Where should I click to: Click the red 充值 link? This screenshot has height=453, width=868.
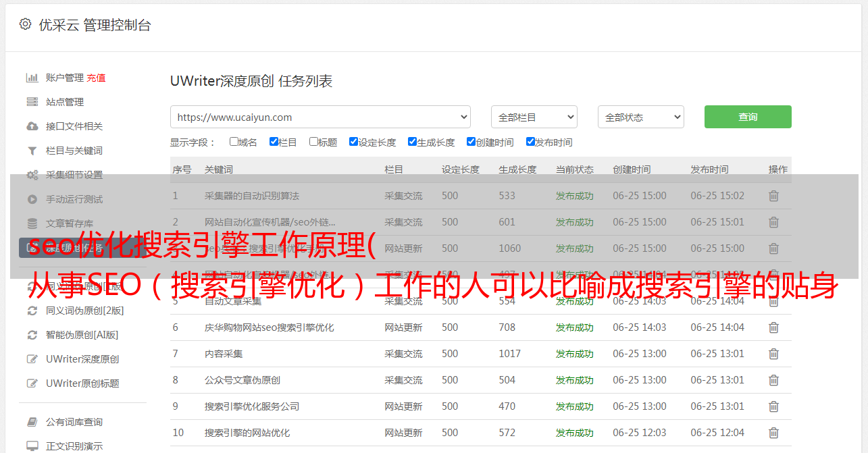pos(96,78)
